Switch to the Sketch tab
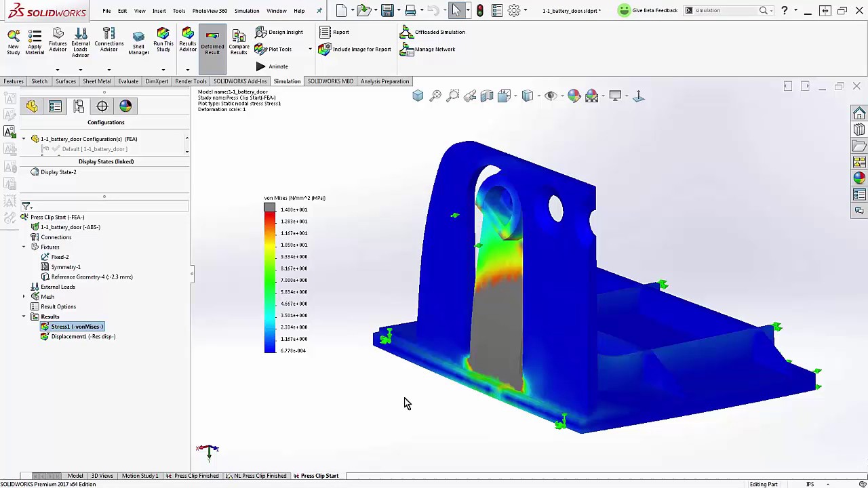This screenshot has height=488, width=868. click(39, 81)
